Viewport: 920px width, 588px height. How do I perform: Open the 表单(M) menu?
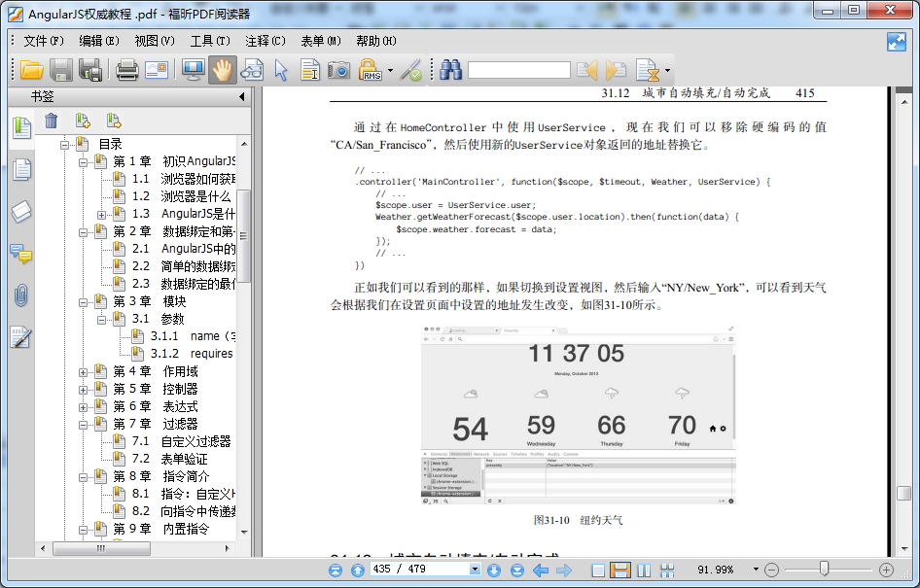coord(321,41)
